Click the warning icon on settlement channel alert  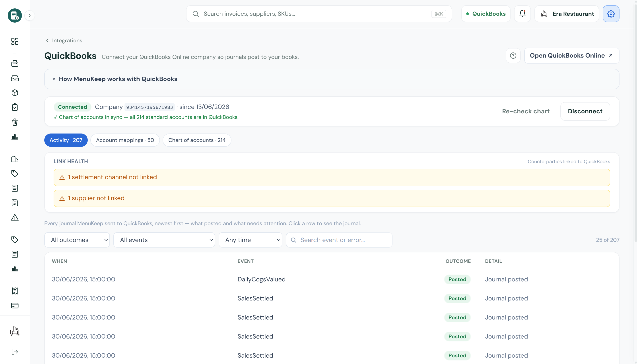click(x=62, y=178)
